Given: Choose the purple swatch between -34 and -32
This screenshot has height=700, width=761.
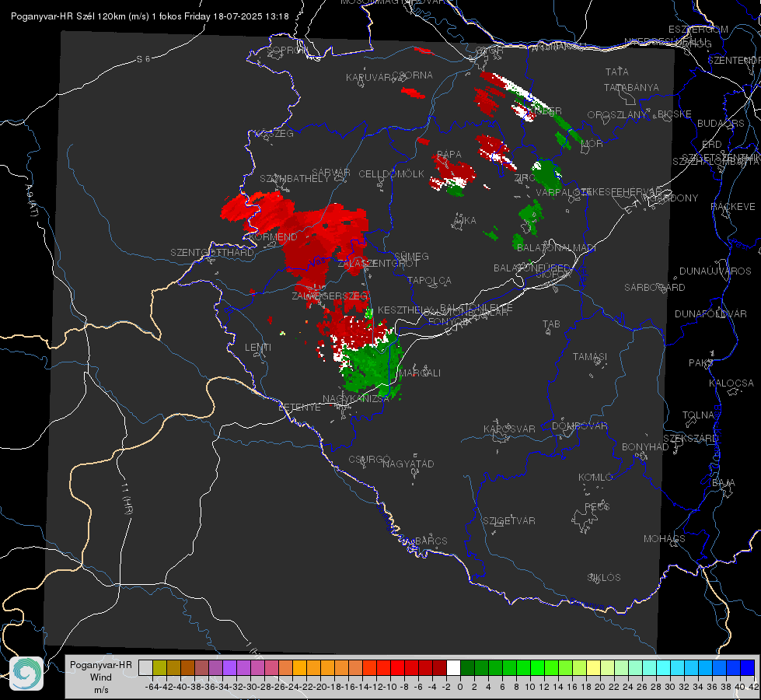Looking at the screenshot, I should pyautogui.click(x=229, y=667).
